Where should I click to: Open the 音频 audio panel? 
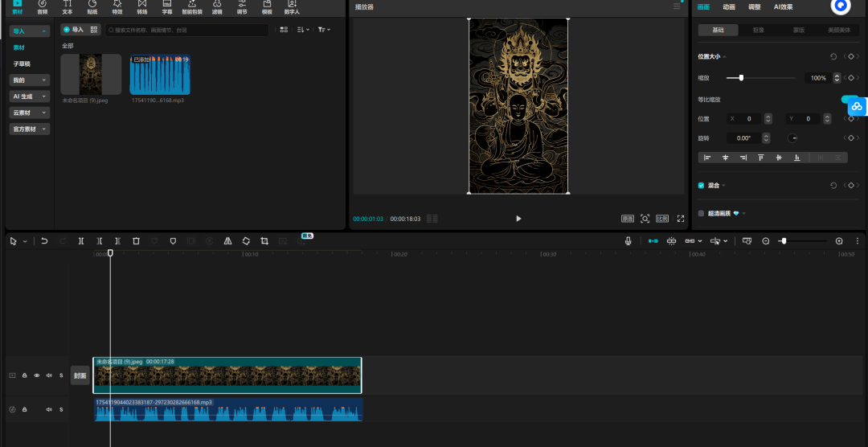coord(42,6)
